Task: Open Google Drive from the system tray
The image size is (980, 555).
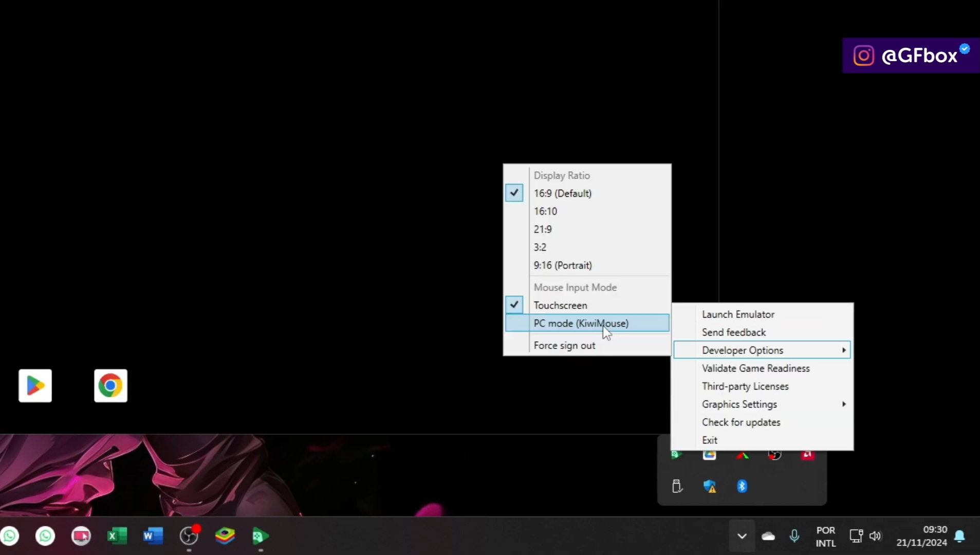Action: [710, 455]
